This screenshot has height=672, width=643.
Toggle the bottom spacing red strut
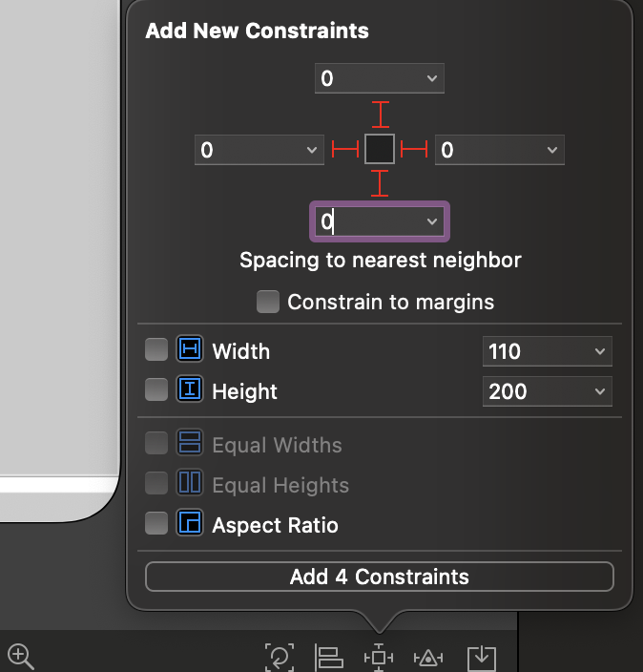coord(380,183)
